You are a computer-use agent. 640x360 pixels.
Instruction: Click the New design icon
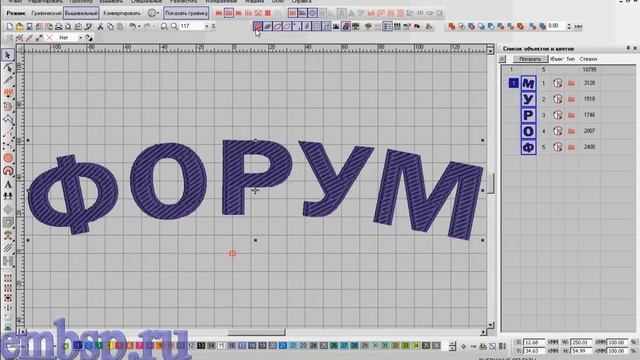pos(9,27)
